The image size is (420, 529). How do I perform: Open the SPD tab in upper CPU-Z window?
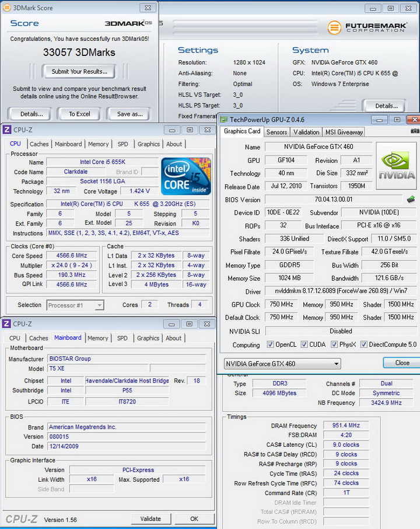click(x=123, y=144)
